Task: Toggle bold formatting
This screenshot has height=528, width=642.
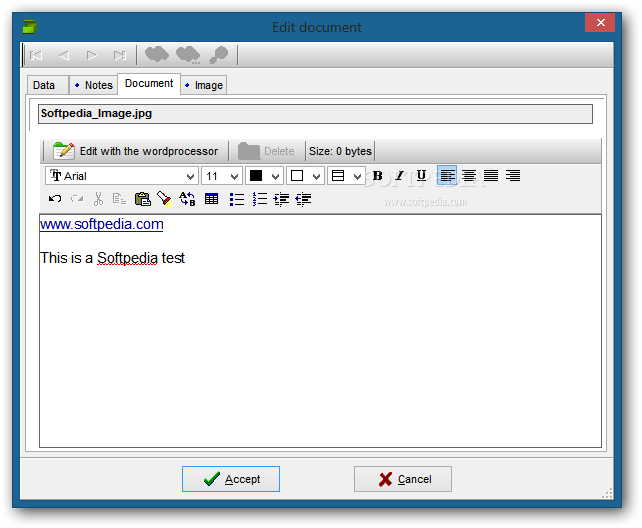Action: coord(378,176)
